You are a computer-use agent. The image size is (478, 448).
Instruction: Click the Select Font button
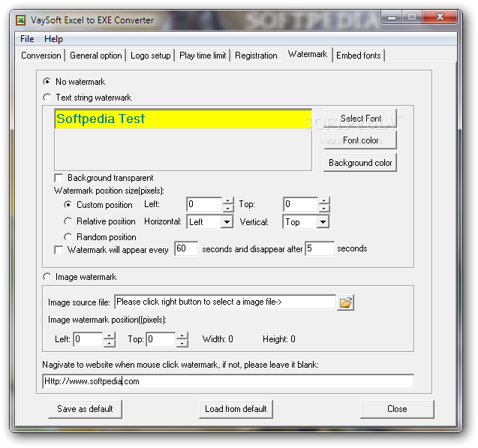click(360, 119)
